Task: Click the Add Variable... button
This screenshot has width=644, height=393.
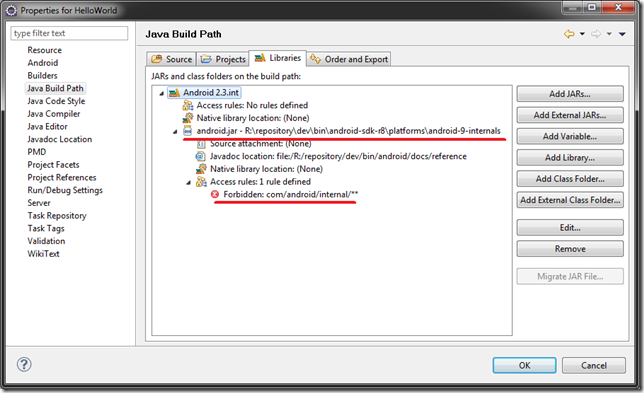Action: coord(570,136)
